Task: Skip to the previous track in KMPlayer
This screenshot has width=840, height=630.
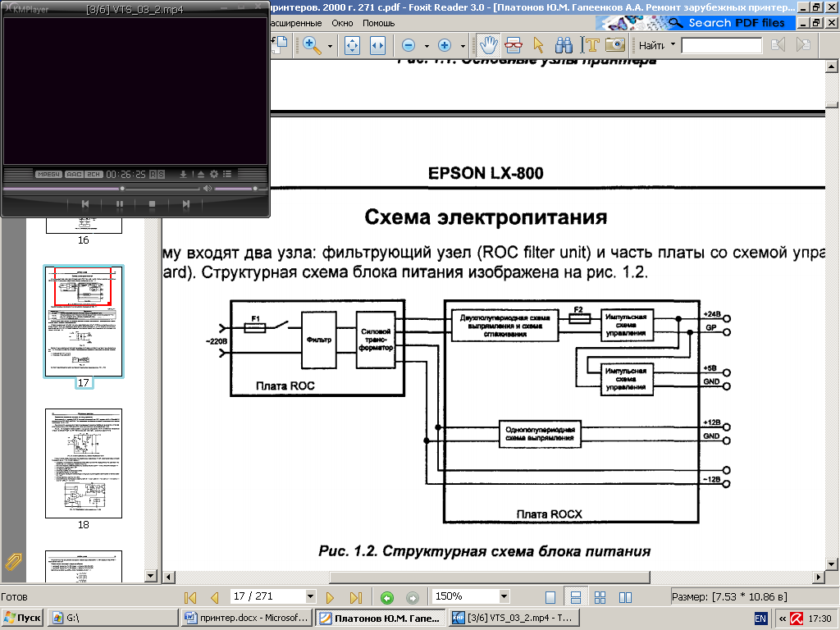Action: pyautogui.click(x=85, y=204)
